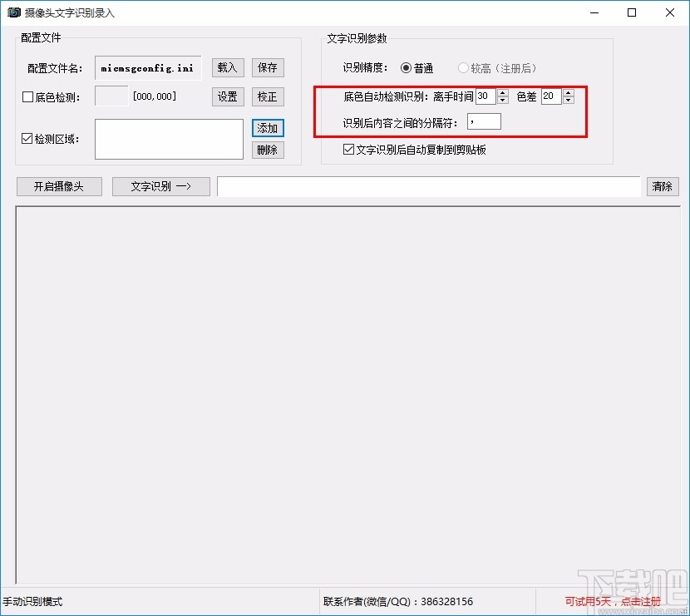Click the 保存 button to save config
The height and width of the screenshot is (616, 690).
point(268,67)
